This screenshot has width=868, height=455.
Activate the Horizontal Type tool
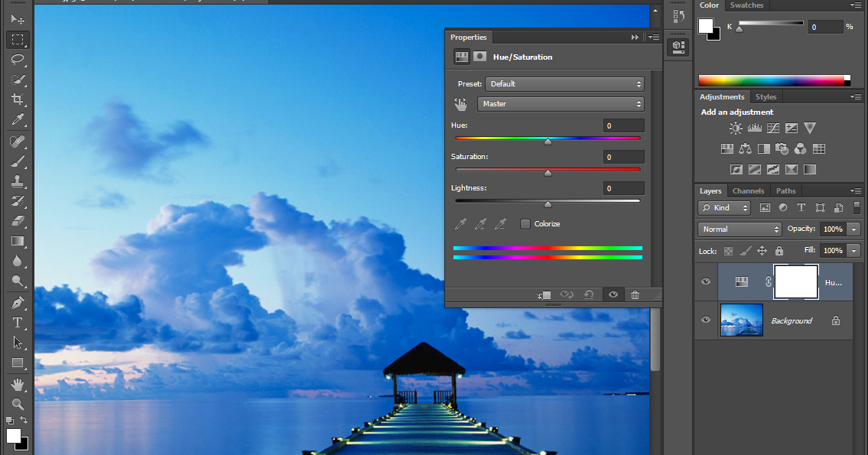18,323
